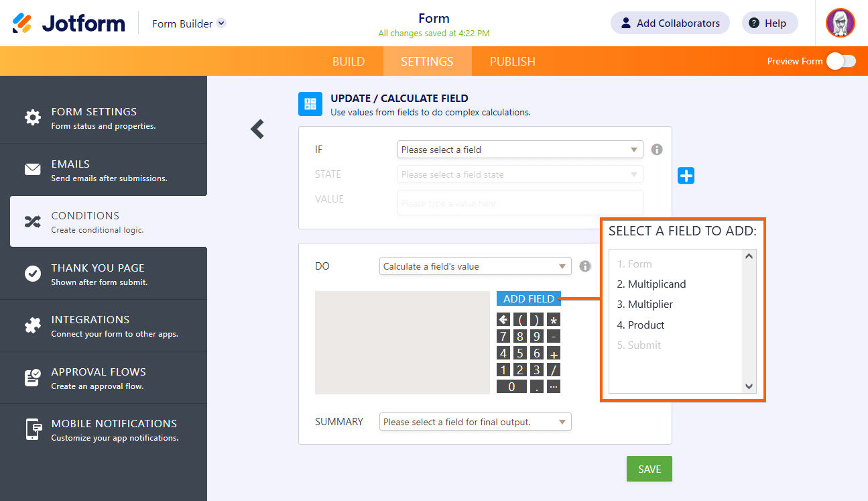Expand the Form Builder switcher arrow
The width and height of the screenshot is (868, 501).
pyautogui.click(x=221, y=23)
